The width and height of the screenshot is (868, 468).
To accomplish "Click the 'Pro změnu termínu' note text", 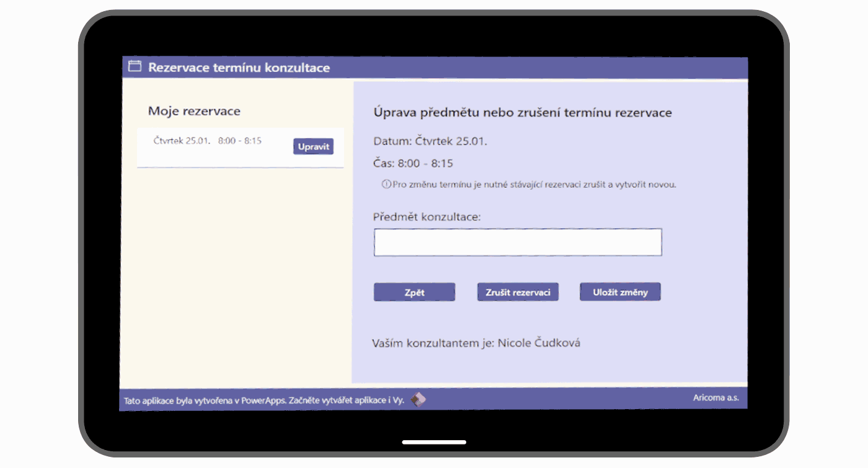I will 534,185.
